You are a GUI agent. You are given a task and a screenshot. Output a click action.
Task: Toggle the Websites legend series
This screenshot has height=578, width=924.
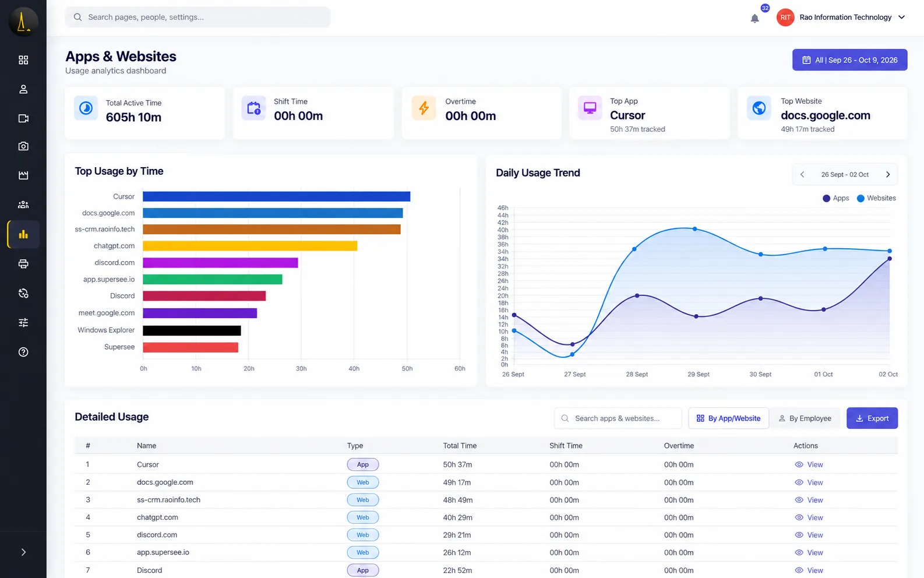[x=876, y=198]
